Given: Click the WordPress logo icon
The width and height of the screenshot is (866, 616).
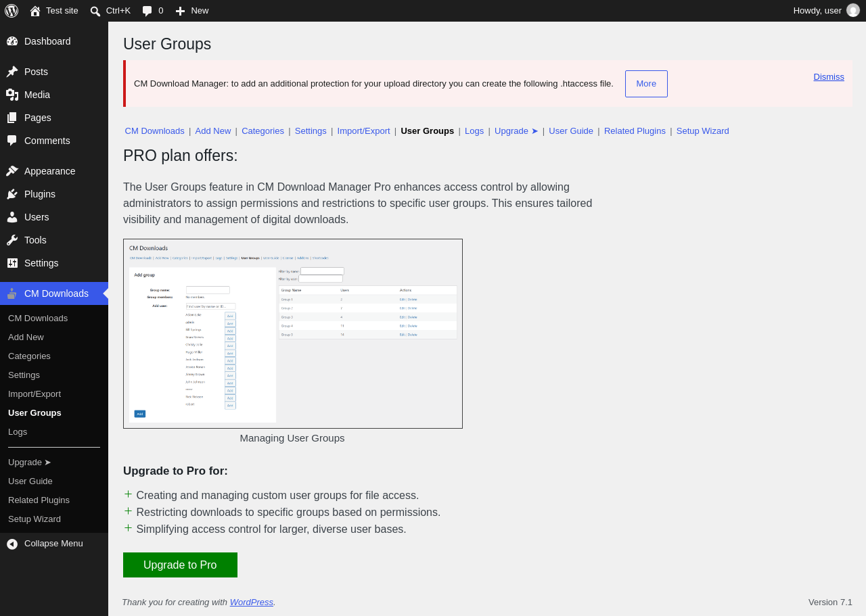Looking at the screenshot, I should [12, 11].
